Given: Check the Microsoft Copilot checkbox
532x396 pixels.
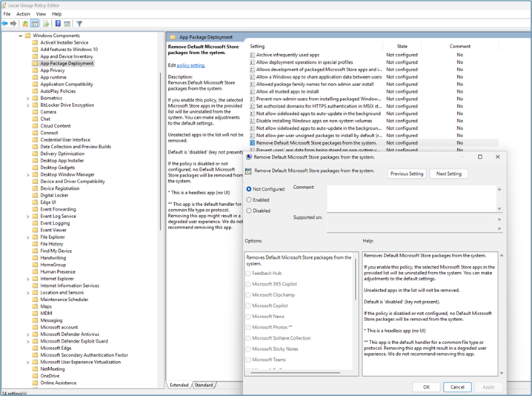Looking at the screenshot, I should [248, 306].
